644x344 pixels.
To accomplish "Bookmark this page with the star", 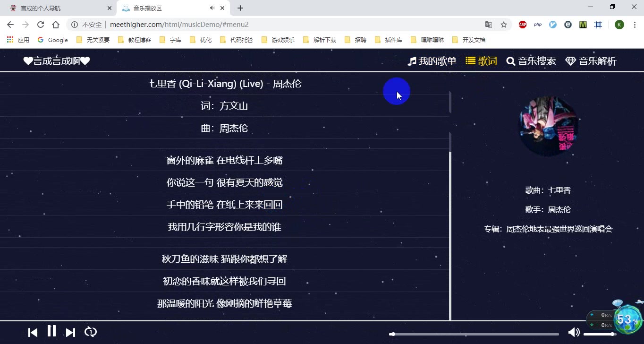I will (x=504, y=25).
